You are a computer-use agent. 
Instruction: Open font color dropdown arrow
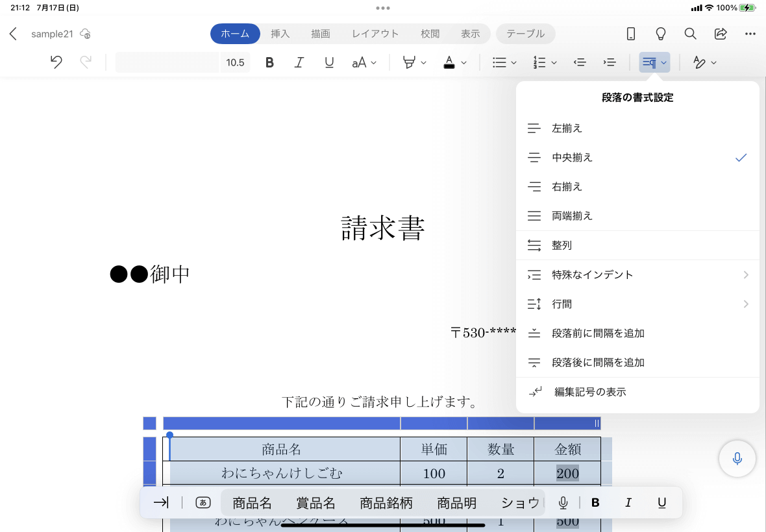click(x=463, y=62)
